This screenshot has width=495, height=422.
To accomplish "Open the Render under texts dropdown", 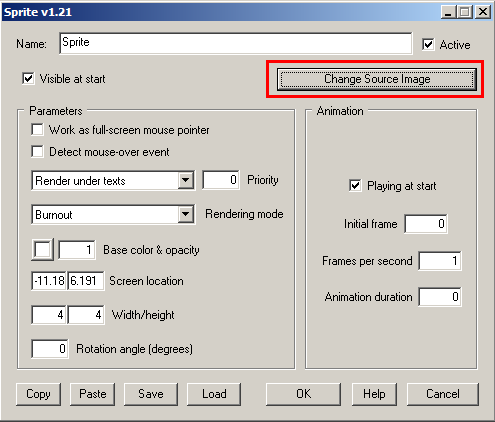I will [x=113, y=180].
